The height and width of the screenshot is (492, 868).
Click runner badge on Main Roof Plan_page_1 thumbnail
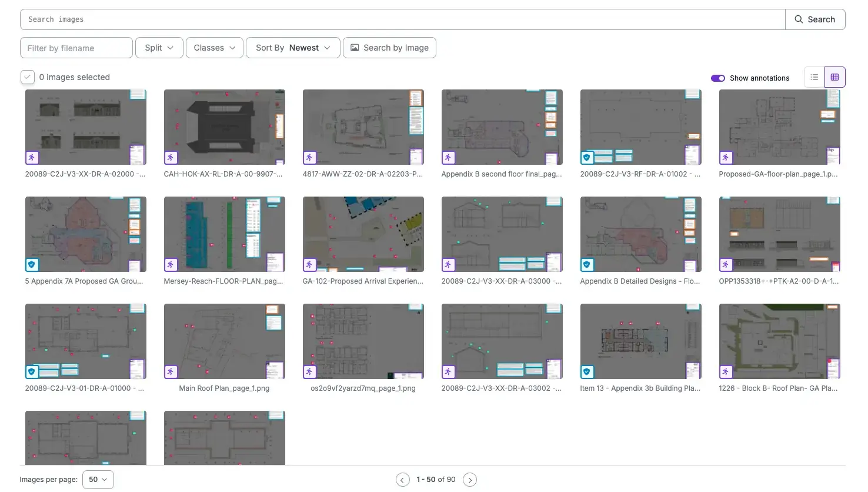coord(171,372)
